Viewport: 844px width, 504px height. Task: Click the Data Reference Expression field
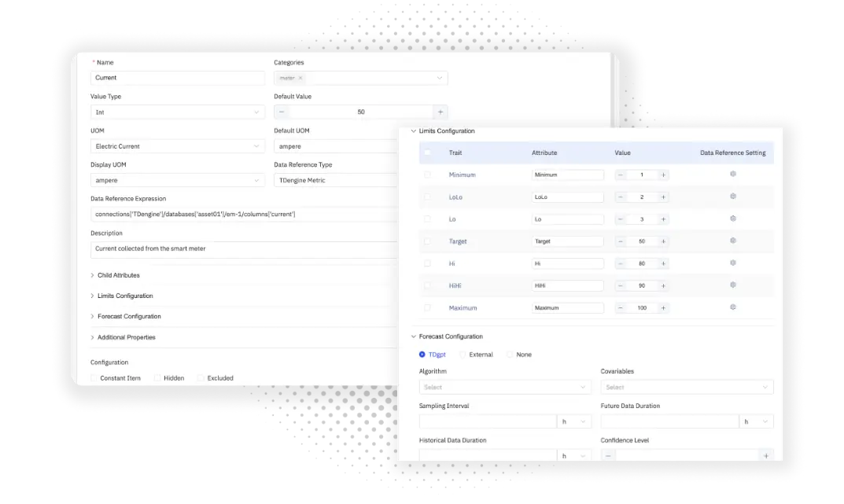point(244,214)
